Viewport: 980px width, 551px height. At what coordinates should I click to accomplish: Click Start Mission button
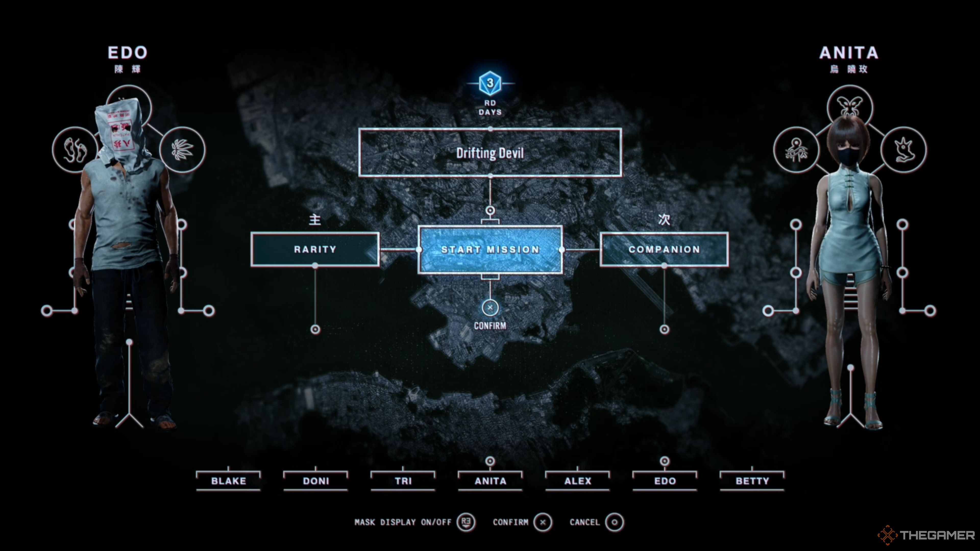[x=490, y=249]
